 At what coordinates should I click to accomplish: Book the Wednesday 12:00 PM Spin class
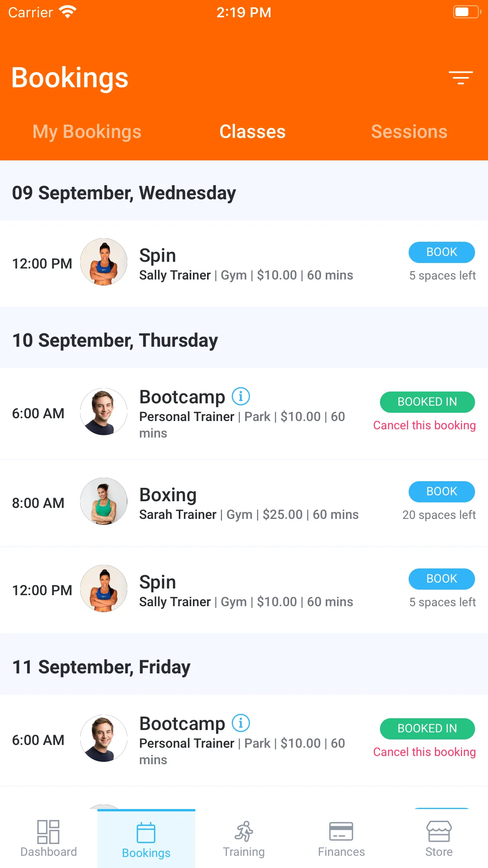pyautogui.click(x=442, y=252)
